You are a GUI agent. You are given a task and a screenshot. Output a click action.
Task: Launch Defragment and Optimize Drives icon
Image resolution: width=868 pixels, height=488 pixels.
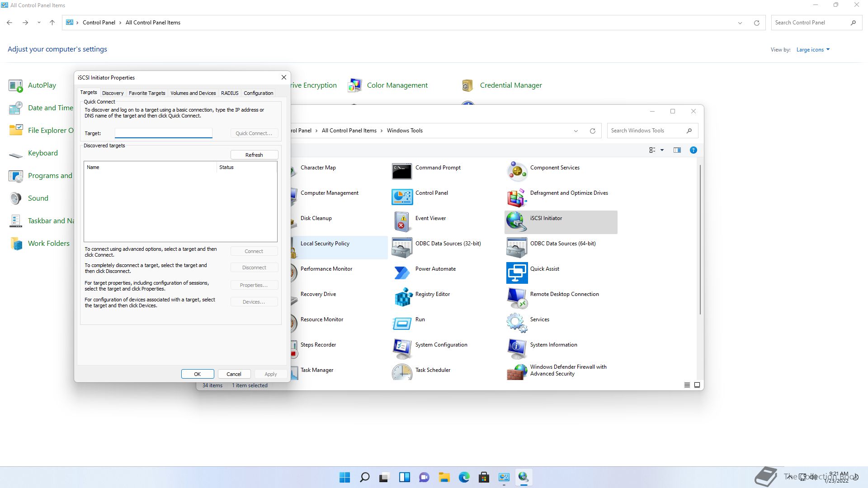click(517, 197)
